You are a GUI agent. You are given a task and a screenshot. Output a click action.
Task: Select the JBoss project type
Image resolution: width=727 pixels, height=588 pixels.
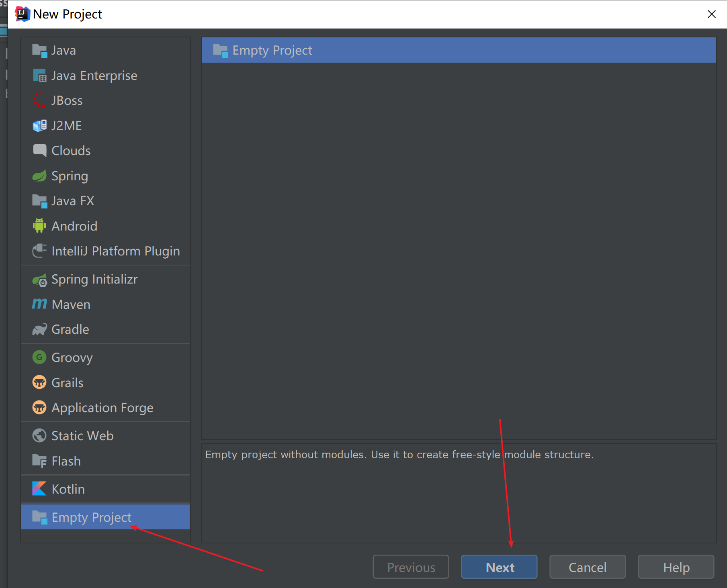pyautogui.click(x=105, y=100)
